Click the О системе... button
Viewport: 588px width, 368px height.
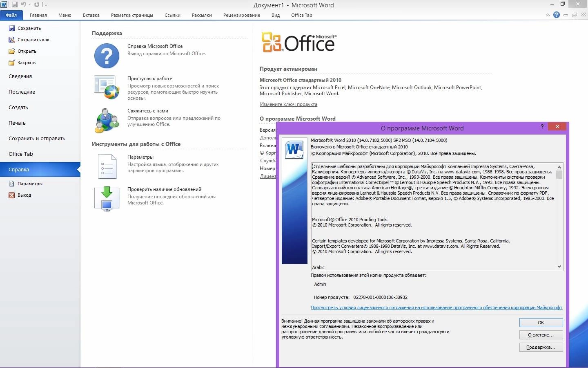pos(541,335)
